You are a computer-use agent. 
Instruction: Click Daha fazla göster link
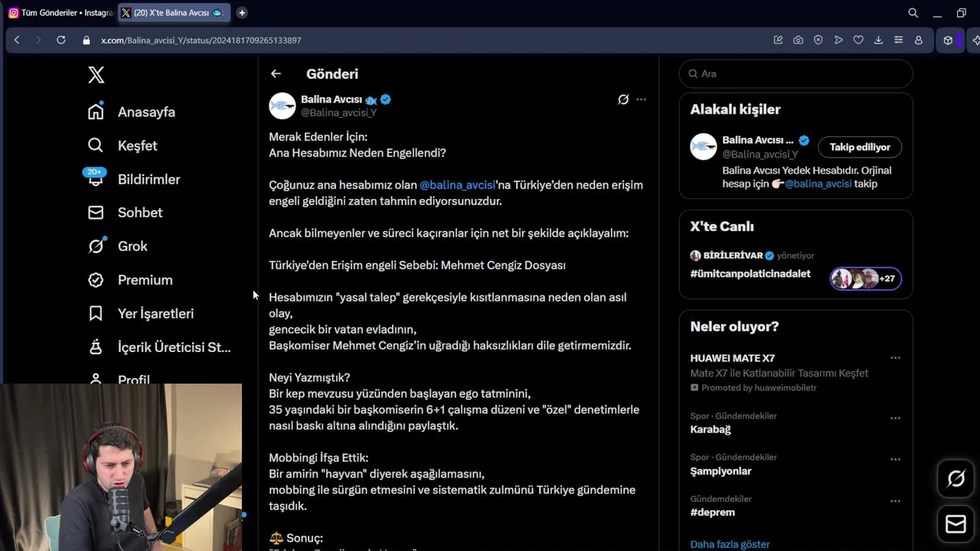730,544
